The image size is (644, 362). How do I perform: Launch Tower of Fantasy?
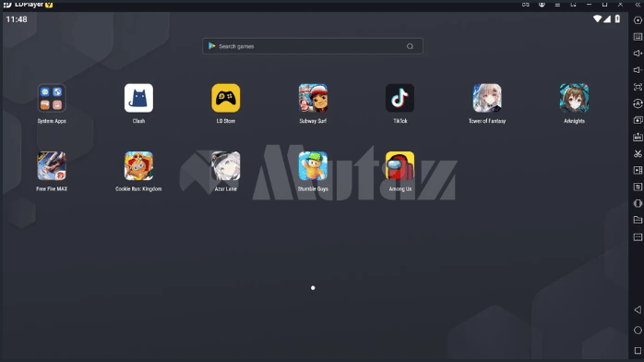487,98
